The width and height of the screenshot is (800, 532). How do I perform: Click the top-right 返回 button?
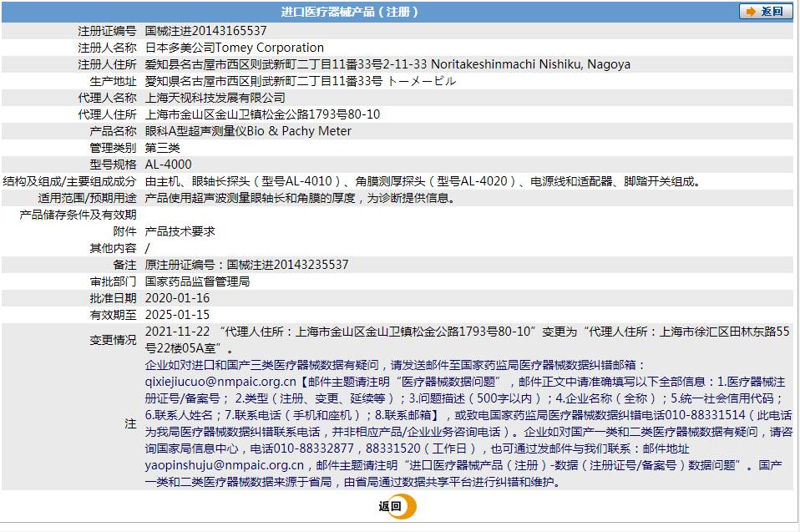(765, 11)
